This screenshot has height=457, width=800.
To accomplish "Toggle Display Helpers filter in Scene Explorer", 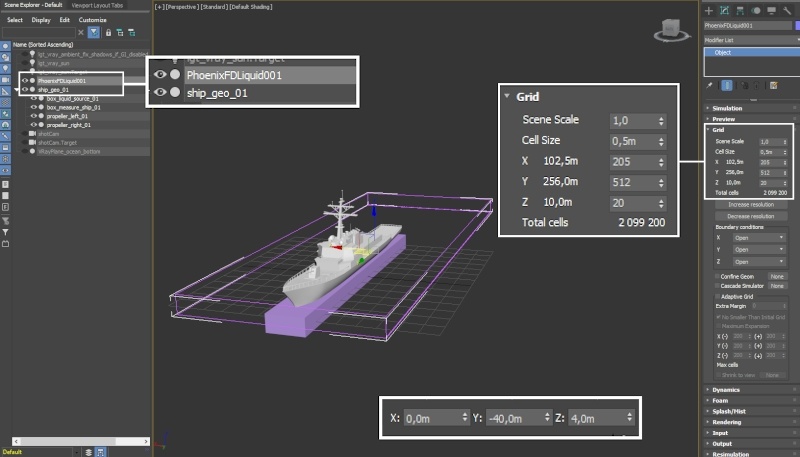I will [6, 91].
